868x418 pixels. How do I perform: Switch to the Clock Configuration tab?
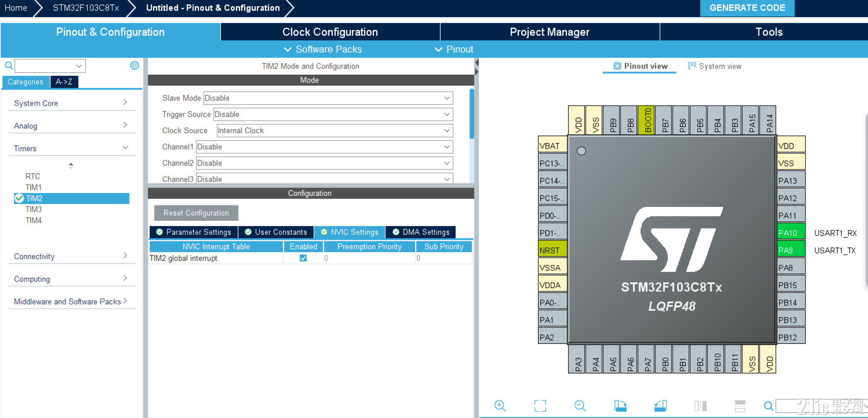330,32
